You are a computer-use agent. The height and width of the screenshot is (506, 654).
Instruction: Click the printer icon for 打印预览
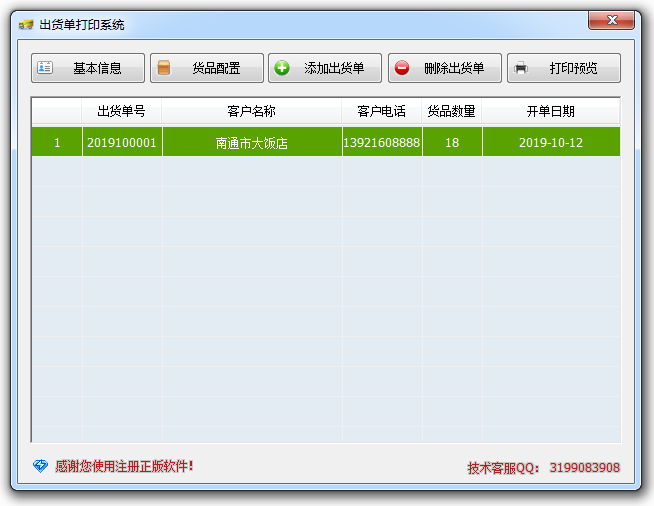coord(521,68)
